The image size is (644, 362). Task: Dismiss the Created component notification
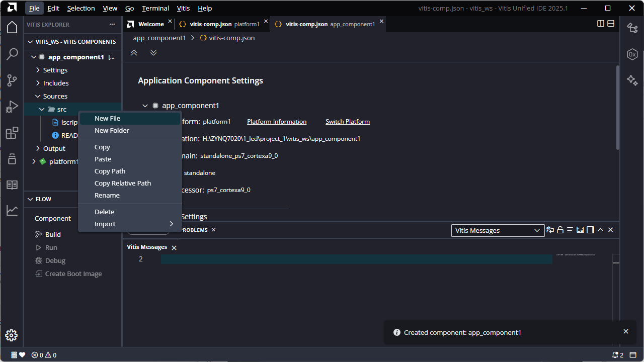click(x=626, y=331)
